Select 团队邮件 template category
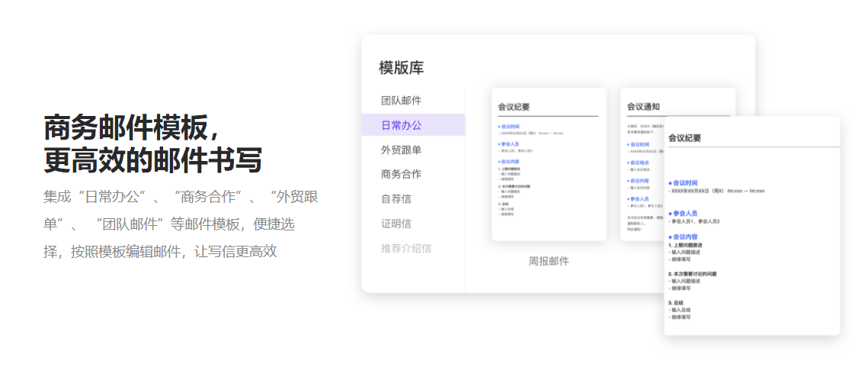868x380 pixels. click(x=402, y=101)
